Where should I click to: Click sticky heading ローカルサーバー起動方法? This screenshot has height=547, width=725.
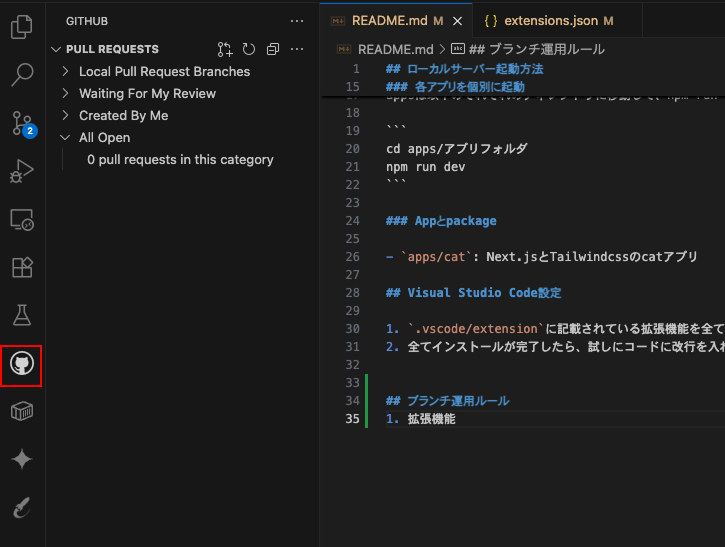[464, 69]
